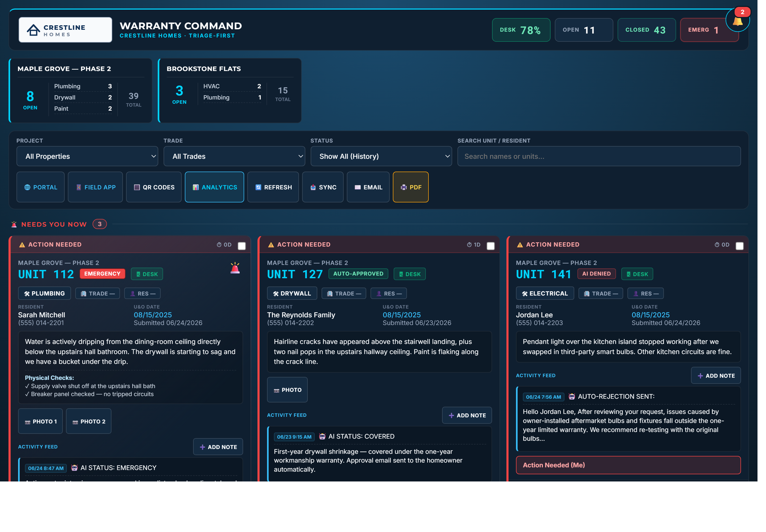Click the PDF printer icon
The width and height of the screenshot is (766, 532).
[x=404, y=187]
